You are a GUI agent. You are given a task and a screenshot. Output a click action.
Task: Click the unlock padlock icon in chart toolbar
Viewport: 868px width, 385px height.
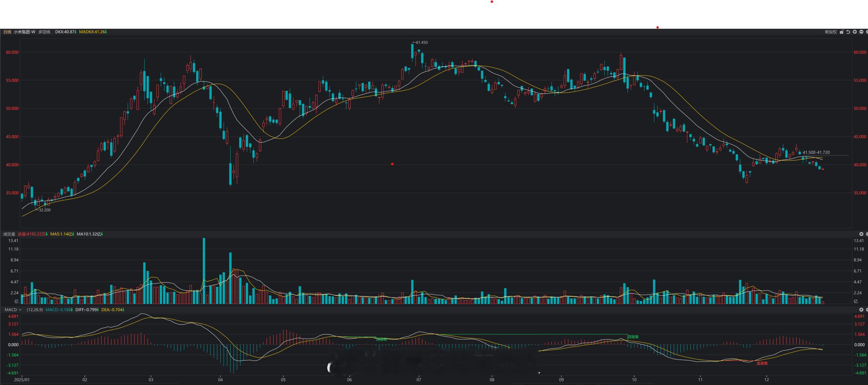(842, 32)
